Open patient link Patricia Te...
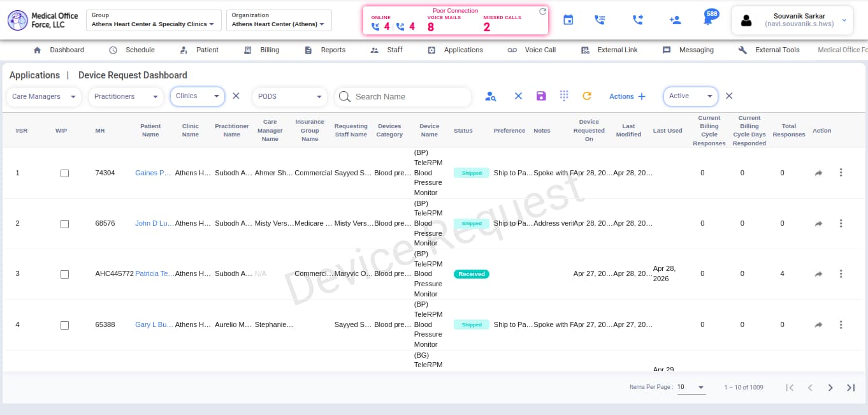Image resolution: width=868 pixels, height=415 pixels. tap(154, 273)
